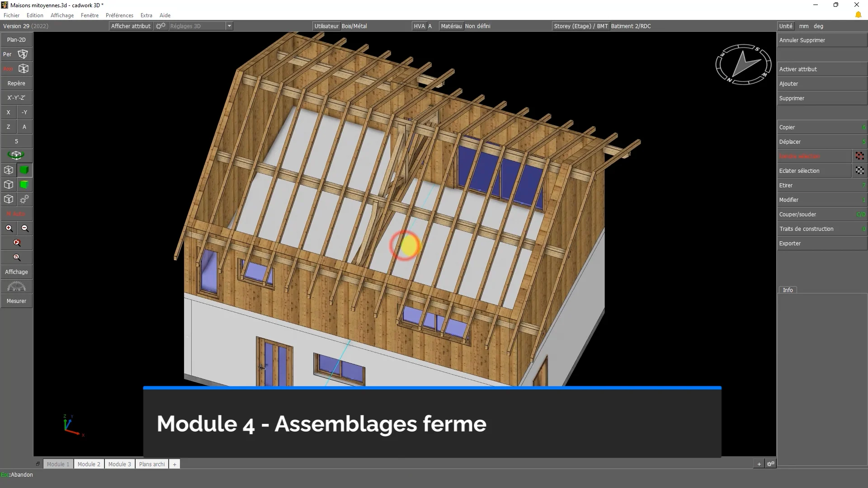Click the Repère button
The height and width of the screenshot is (488, 868).
click(x=16, y=83)
